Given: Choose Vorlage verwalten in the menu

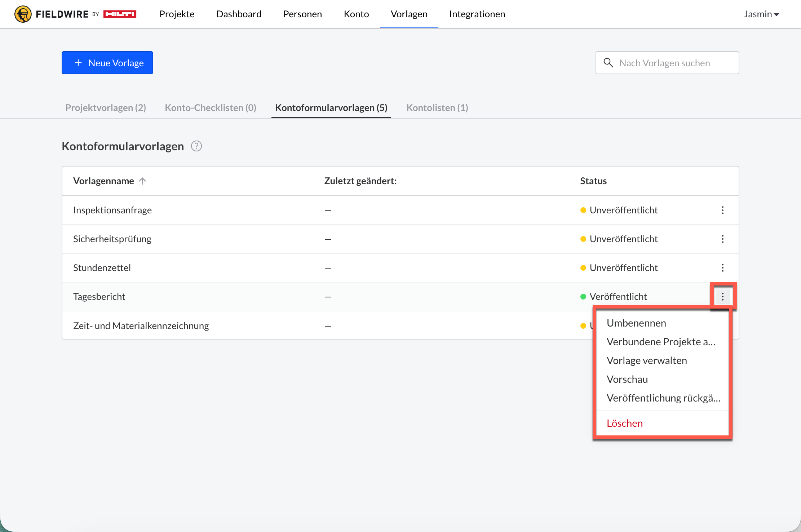Looking at the screenshot, I should click(647, 360).
